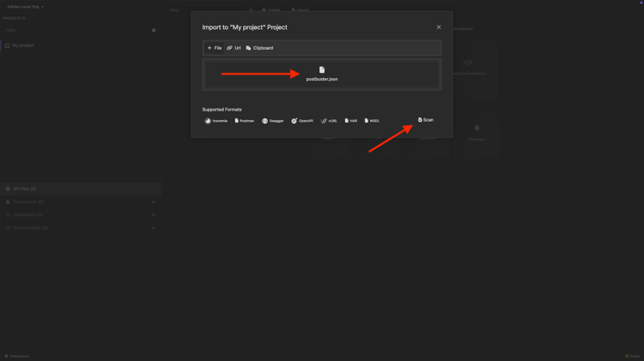Viewport: 644px width, 361px height.
Task: Click the Scan button
Action: (426, 120)
